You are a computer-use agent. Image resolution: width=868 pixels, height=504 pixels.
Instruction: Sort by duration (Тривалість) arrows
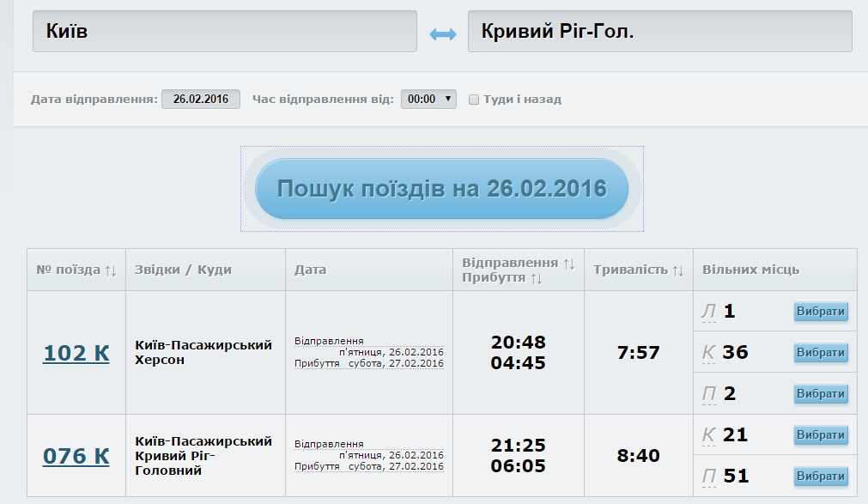pyautogui.click(x=678, y=270)
